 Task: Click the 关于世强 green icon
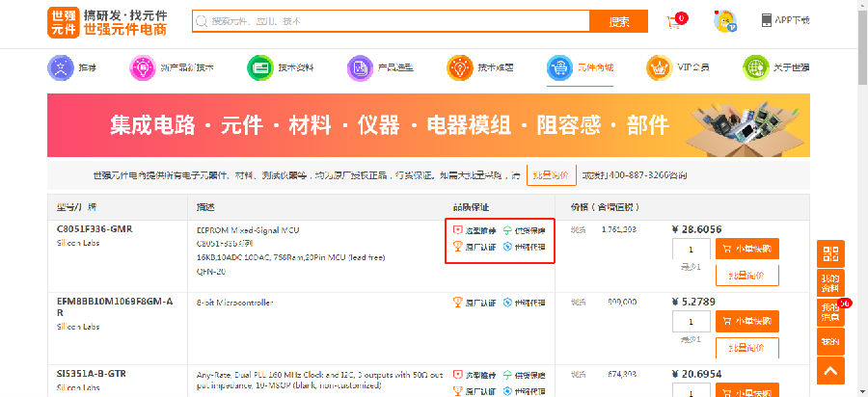click(755, 67)
